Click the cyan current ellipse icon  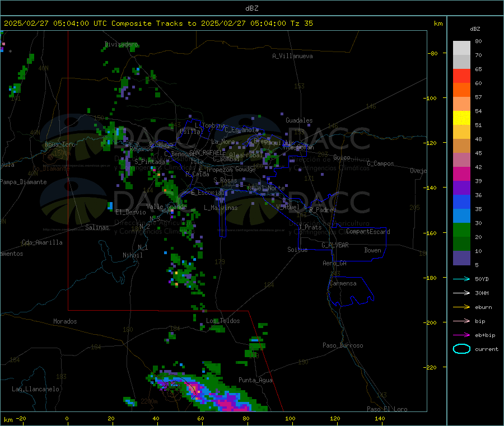tap(461, 349)
